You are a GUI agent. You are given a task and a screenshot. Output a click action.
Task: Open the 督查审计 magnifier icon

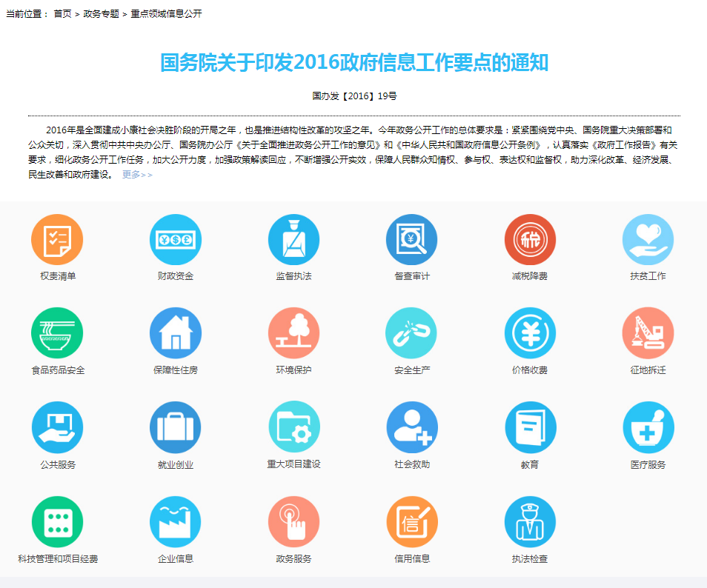click(412, 239)
